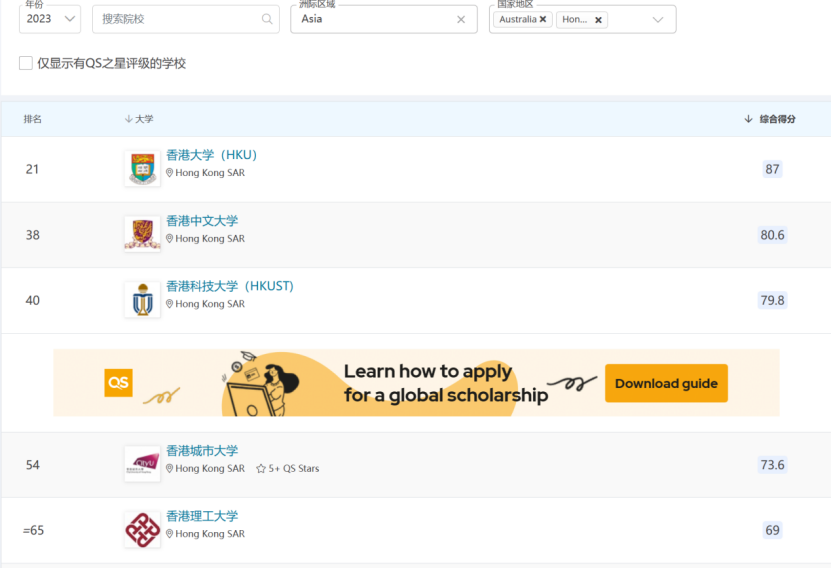Click rank 54 in the table
Image resolution: width=831 pixels, height=569 pixels.
pos(33,465)
